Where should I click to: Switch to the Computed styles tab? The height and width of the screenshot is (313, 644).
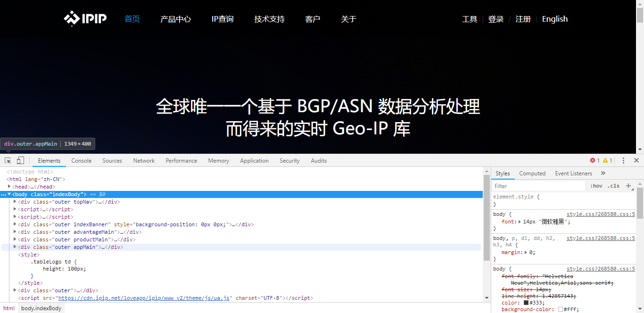tap(532, 173)
